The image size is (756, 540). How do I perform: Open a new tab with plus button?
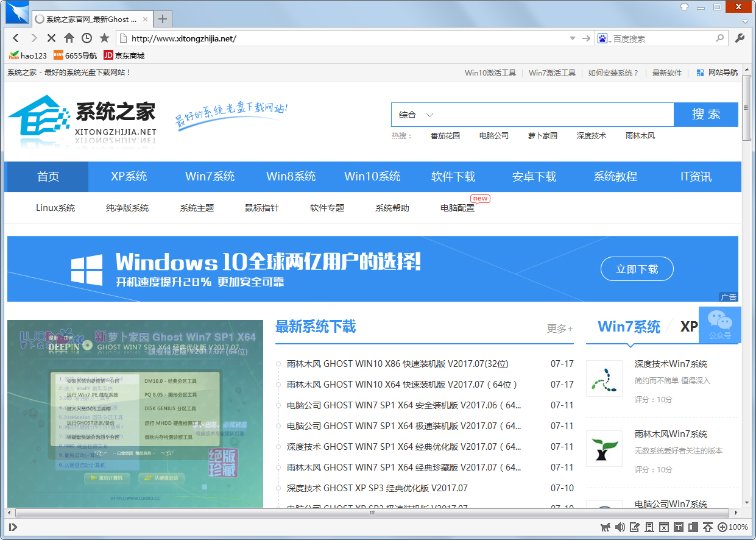tap(162, 18)
